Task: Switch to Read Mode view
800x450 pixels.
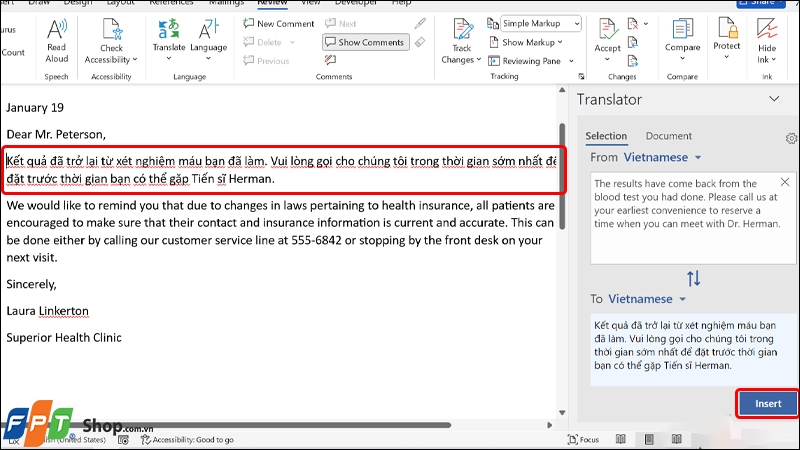Action: click(x=620, y=439)
